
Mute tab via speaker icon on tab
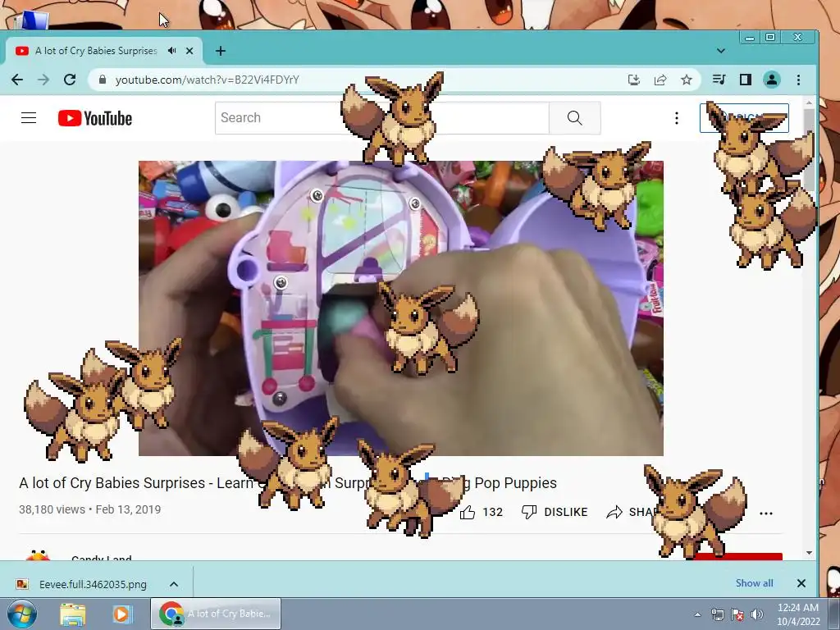pyautogui.click(x=172, y=51)
